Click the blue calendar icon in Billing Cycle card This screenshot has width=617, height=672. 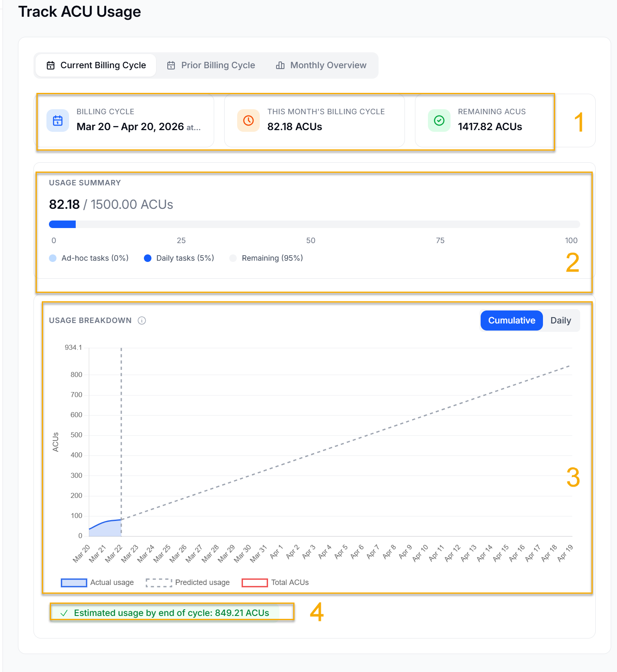[x=58, y=121]
